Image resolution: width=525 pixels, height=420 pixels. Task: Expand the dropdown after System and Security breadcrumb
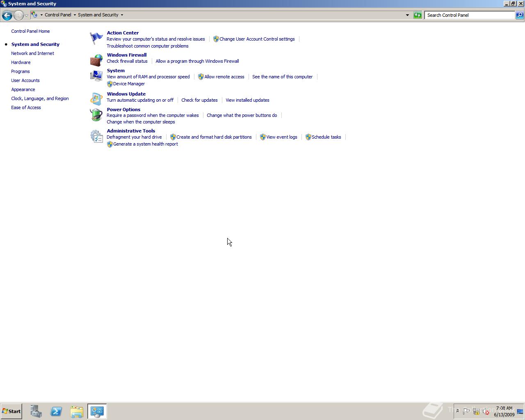point(122,15)
